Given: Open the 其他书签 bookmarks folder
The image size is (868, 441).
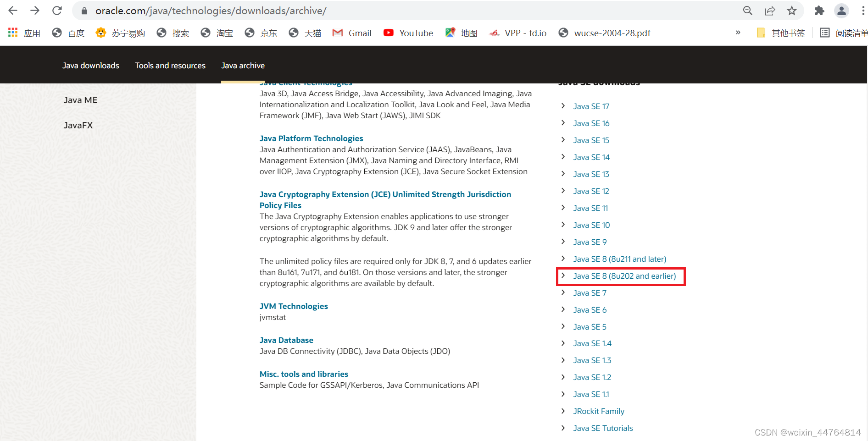Looking at the screenshot, I should pyautogui.click(x=781, y=33).
